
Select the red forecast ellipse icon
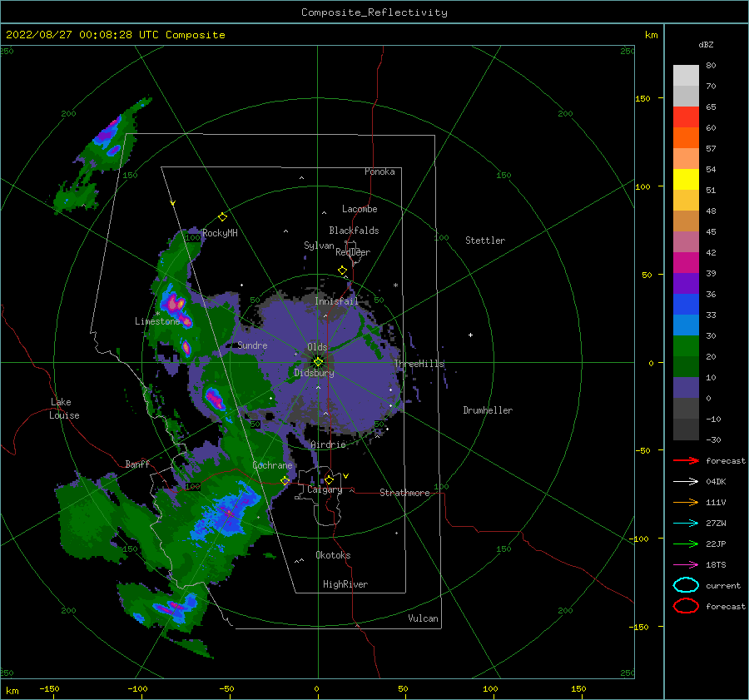686,606
